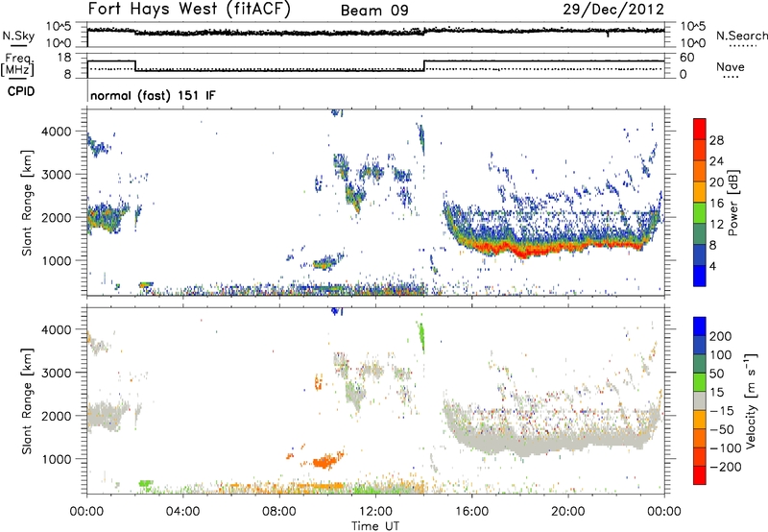This screenshot has height=532, width=768.
Task: Click the 'normal (fast) 151 IF' text
Action: coord(153,95)
